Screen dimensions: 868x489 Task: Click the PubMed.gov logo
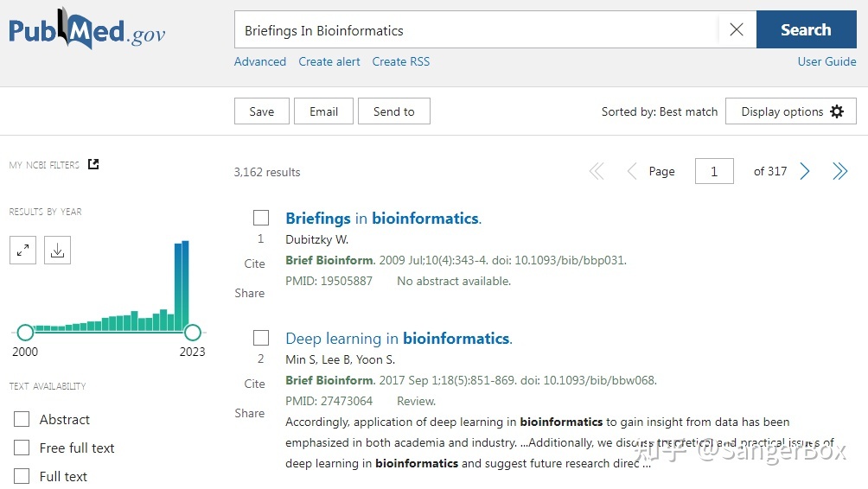pos(87,29)
